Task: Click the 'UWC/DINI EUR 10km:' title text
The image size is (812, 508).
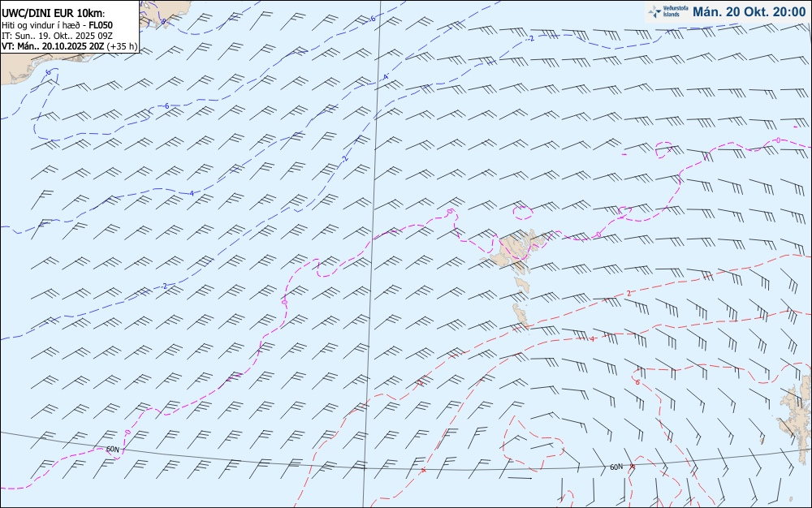Action: click(54, 14)
